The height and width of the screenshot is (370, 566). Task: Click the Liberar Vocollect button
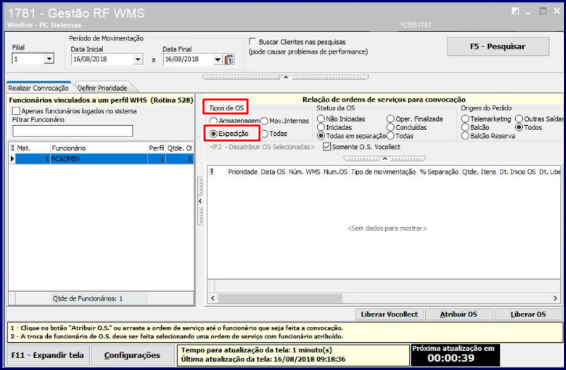tap(389, 314)
